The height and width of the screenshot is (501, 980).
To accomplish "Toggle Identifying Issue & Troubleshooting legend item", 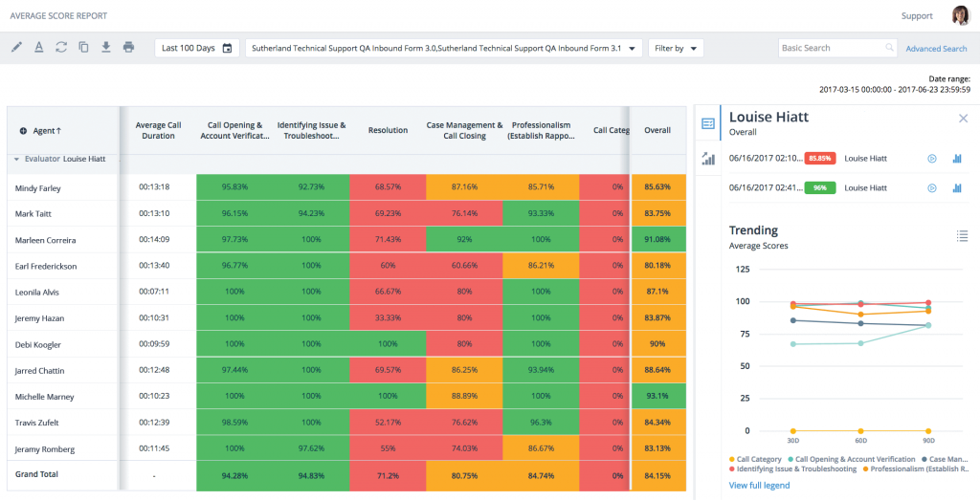I will click(x=794, y=470).
